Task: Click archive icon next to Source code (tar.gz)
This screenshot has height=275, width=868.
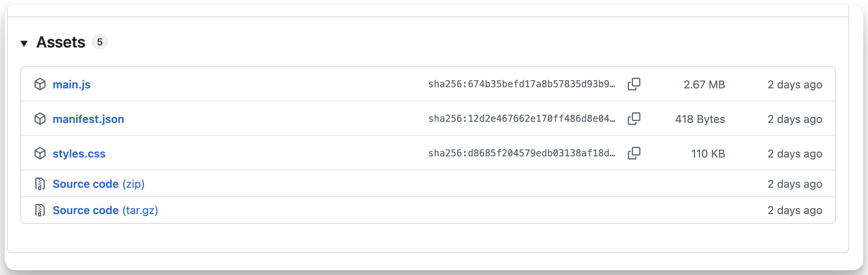Action: (x=40, y=210)
